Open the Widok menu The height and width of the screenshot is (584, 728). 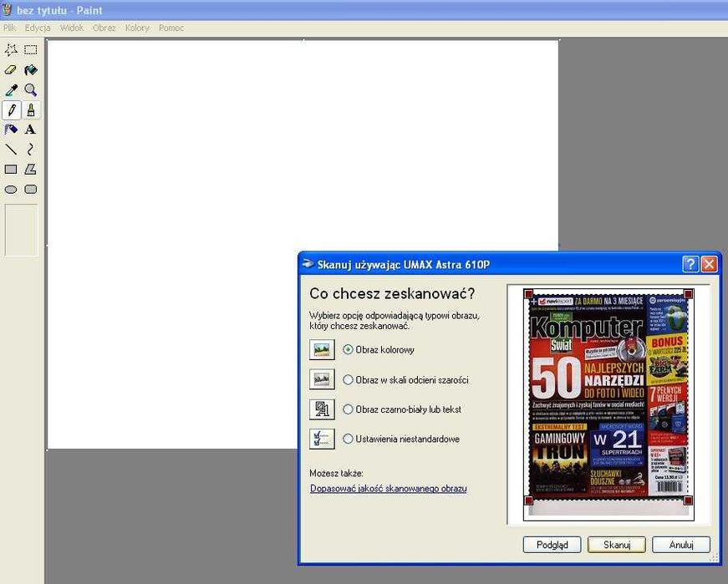point(72,28)
